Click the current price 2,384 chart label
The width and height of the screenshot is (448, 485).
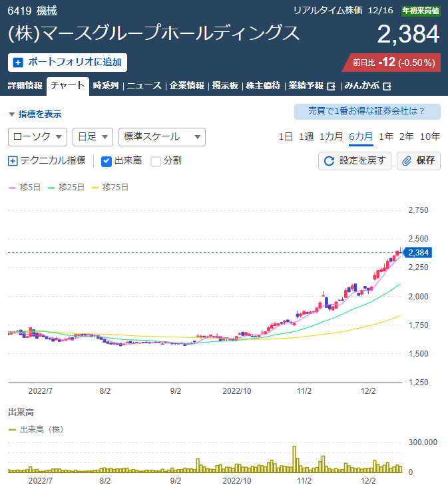[x=419, y=252]
